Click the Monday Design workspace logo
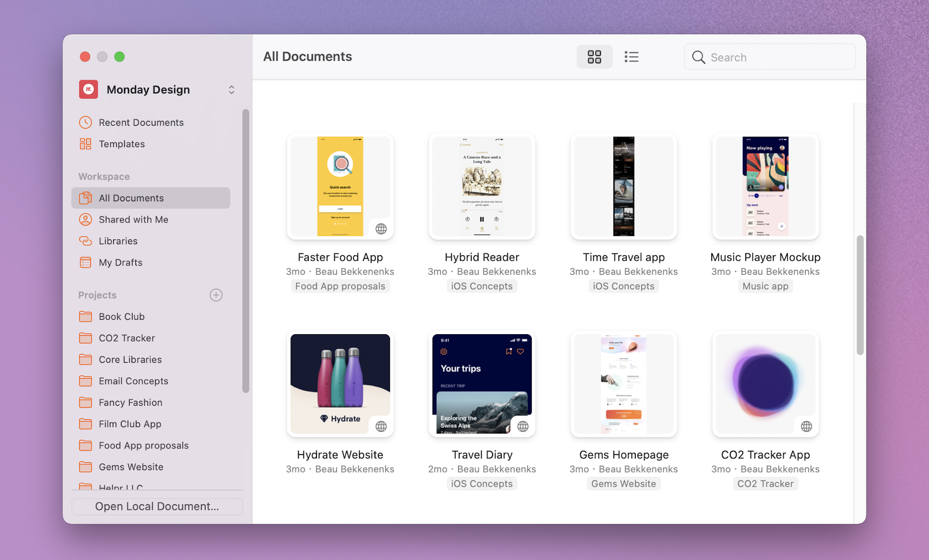The image size is (929, 560). pos(89,89)
